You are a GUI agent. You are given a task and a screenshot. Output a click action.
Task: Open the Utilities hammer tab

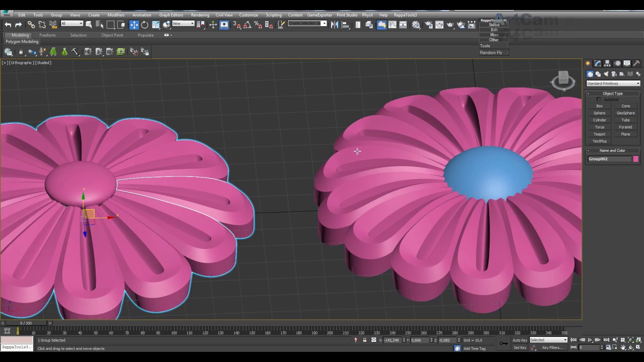(636, 63)
